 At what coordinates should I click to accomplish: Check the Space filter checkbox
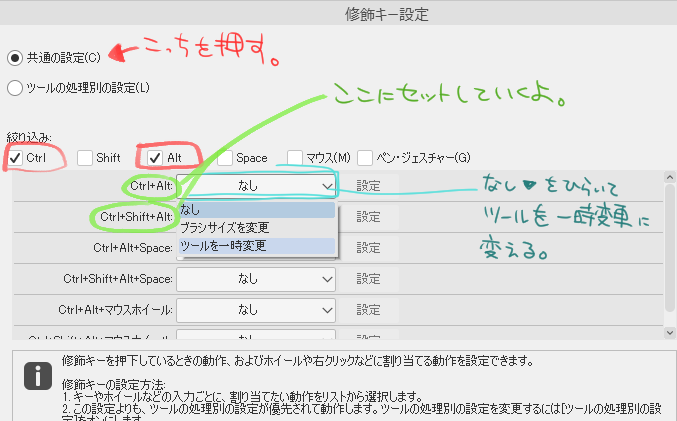point(225,158)
